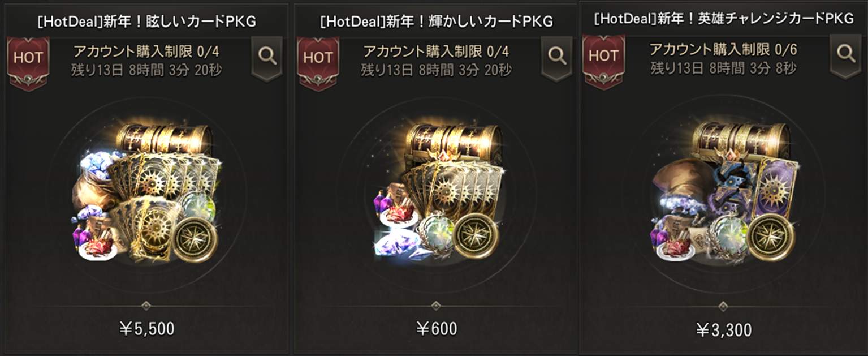Open magnifier preview for 英雄チャレンジカードPKG

point(845,54)
